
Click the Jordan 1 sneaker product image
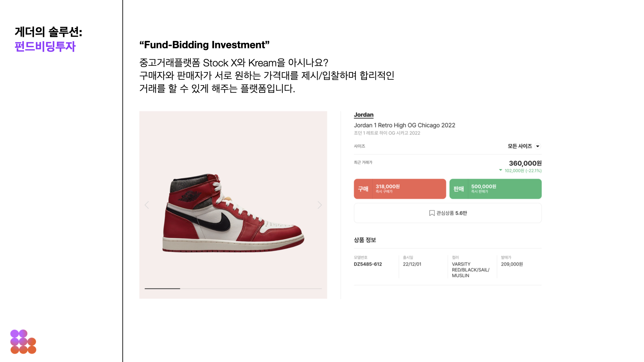tap(233, 213)
